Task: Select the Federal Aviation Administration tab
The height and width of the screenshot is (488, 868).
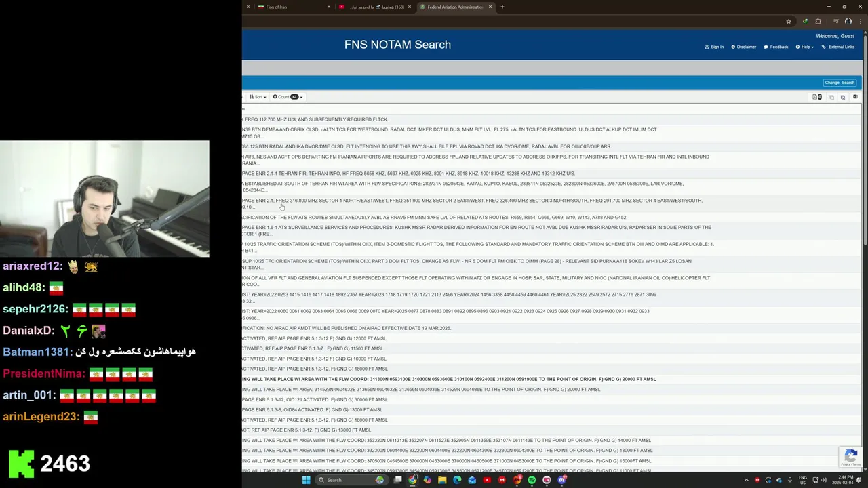Action: coord(456,7)
